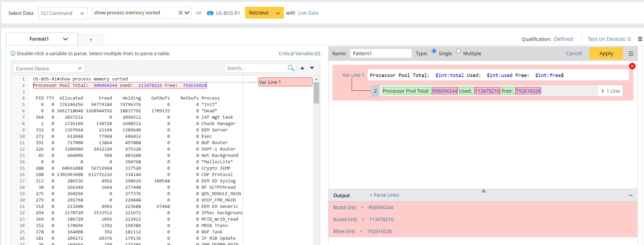Minimize the Output panel

630,195
